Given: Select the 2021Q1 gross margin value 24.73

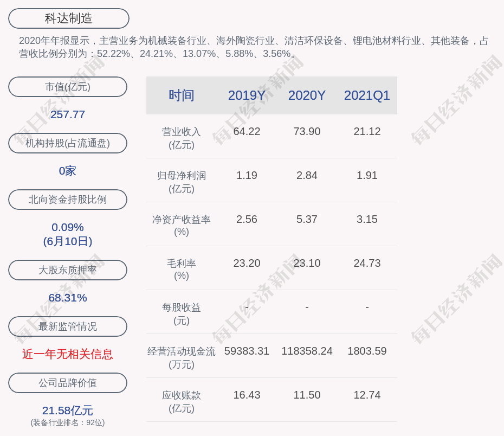Looking at the screenshot, I should pos(367,263).
